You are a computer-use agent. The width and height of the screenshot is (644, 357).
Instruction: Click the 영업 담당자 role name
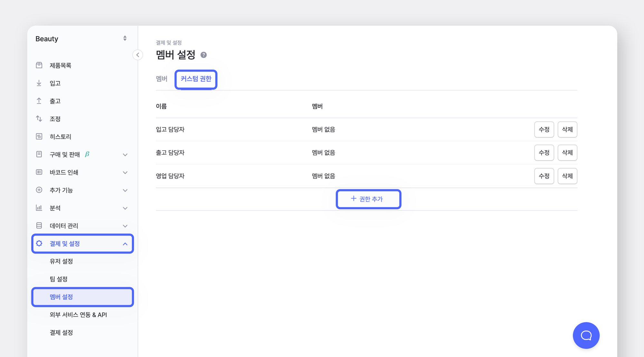(x=170, y=176)
